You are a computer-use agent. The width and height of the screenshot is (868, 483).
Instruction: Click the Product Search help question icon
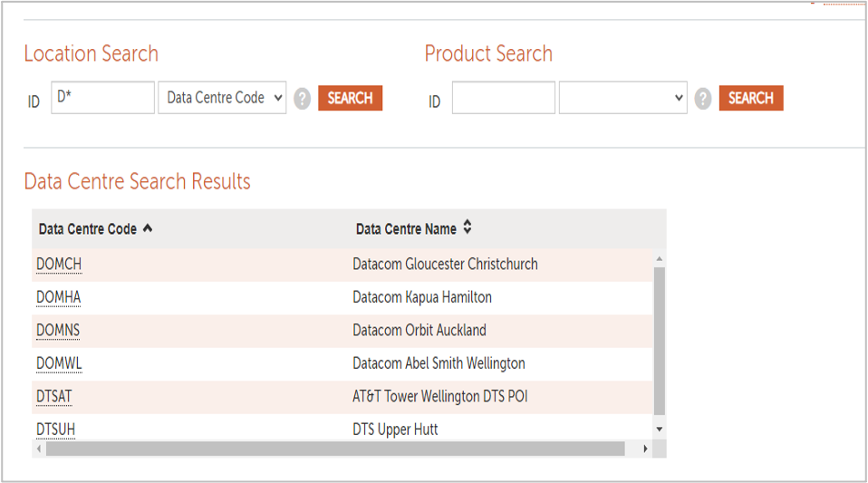point(703,99)
